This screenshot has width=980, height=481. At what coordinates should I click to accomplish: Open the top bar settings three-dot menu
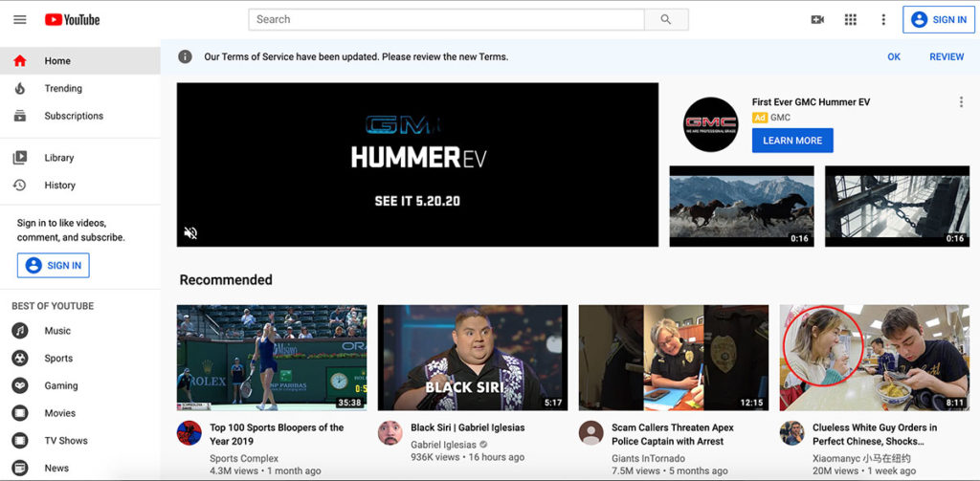click(883, 19)
